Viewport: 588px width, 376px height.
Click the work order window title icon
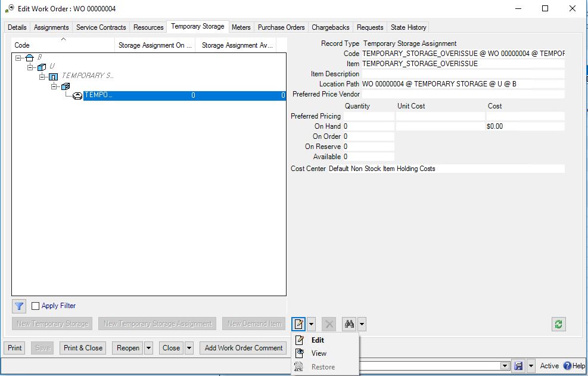pos(10,8)
